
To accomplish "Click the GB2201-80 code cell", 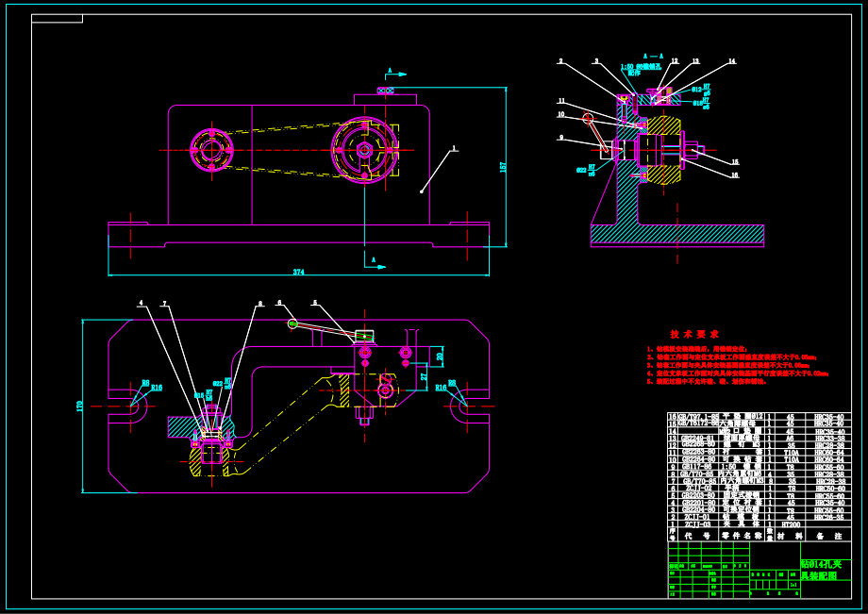I will pyautogui.click(x=698, y=503).
